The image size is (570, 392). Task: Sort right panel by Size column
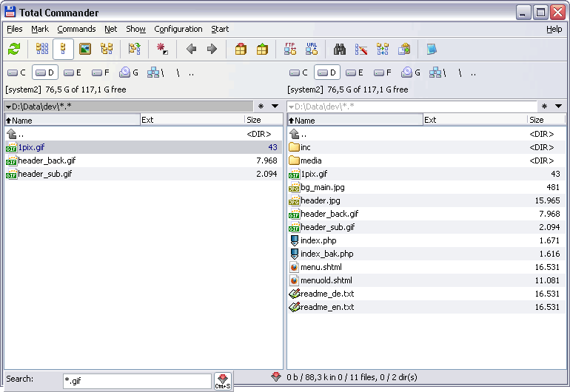click(x=546, y=120)
